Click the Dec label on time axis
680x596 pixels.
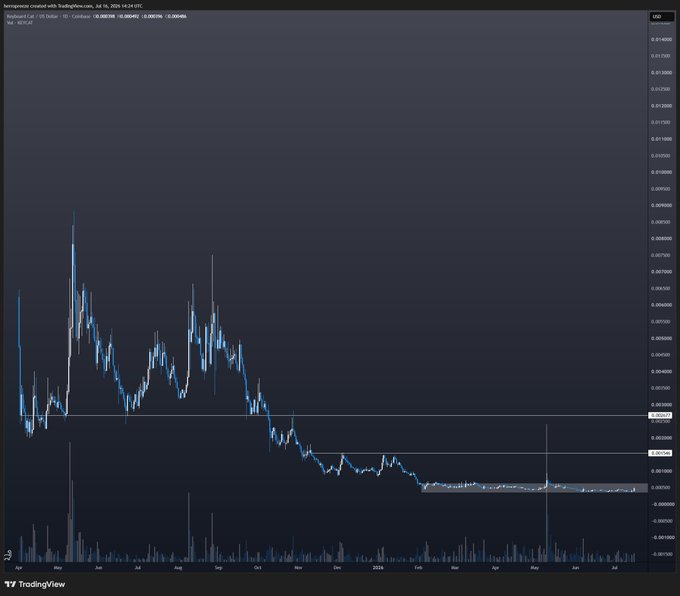(x=337, y=567)
